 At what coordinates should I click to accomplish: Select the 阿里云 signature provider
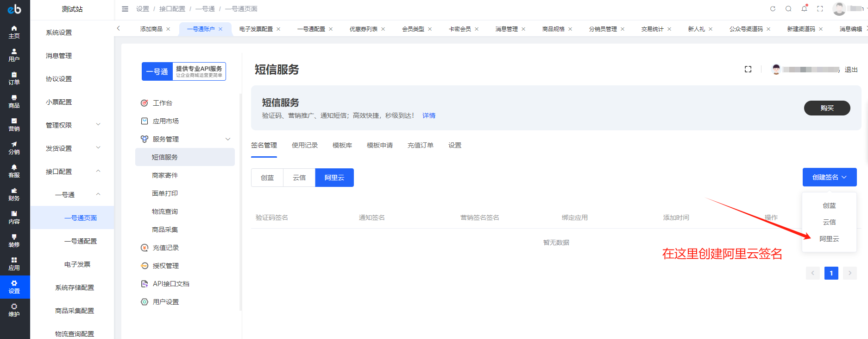click(x=334, y=178)
